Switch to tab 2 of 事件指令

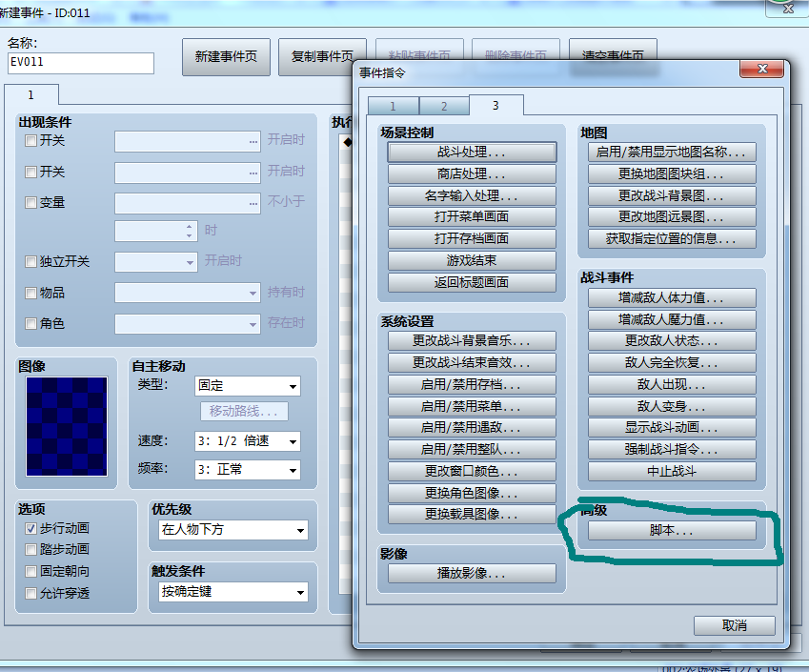pos(444,107)
